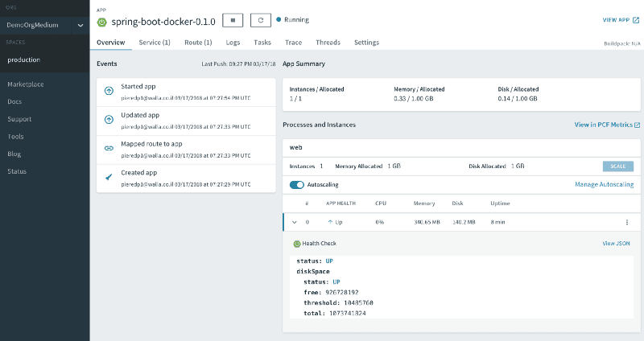Click the restart app circular arrow button
Screen dimensions: 644x341
click(x=260, y=19)
